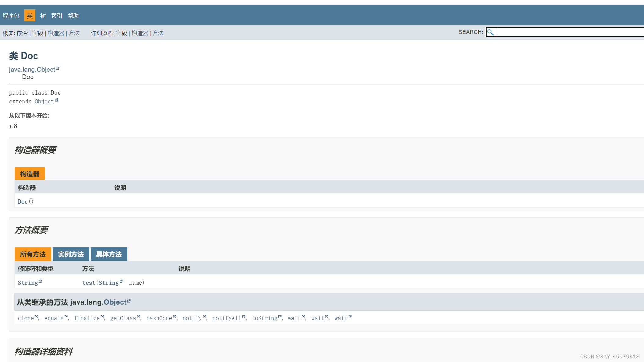Image resolution: width=644 pixels, height=362 pixels.
Task: Open Object link in inherited methods heading
Action: coord(115,302)
